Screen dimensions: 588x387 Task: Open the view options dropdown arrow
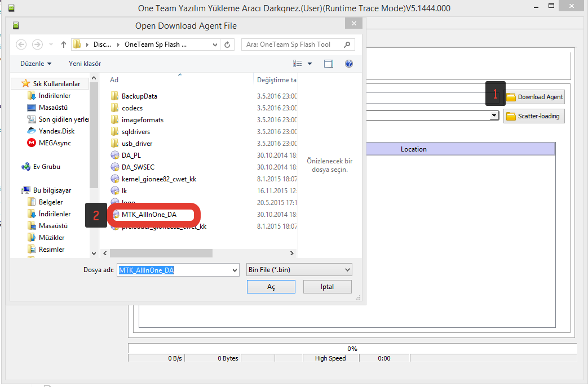pyautogui.click(x=310, y=64)
